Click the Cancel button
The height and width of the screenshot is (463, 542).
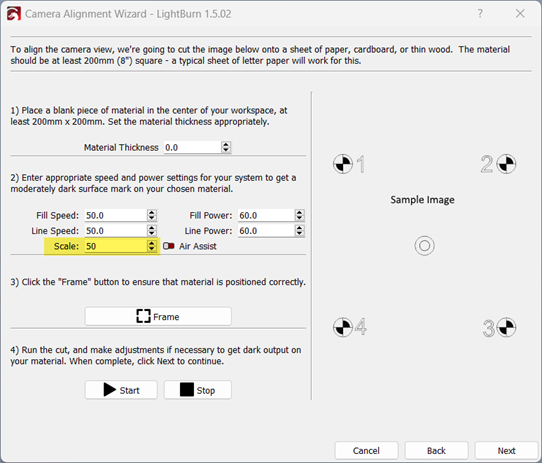click(x=366, y=451)
